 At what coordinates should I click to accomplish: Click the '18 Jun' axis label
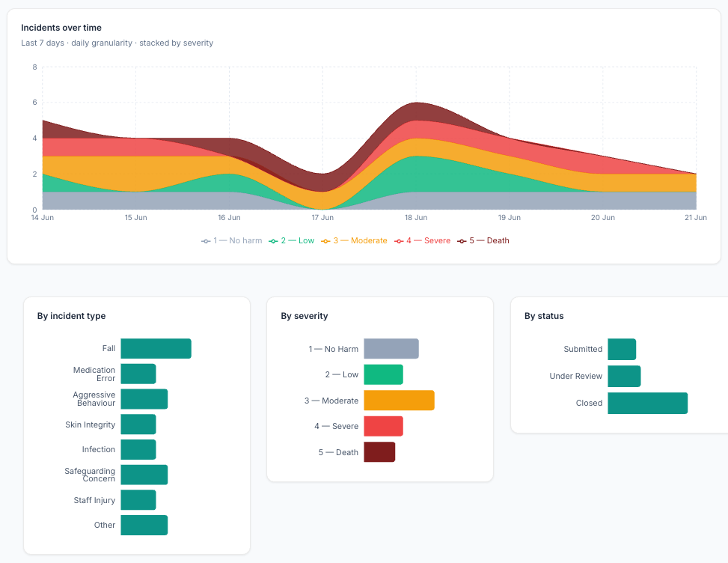pyautogui.click(x=416, y=217)
